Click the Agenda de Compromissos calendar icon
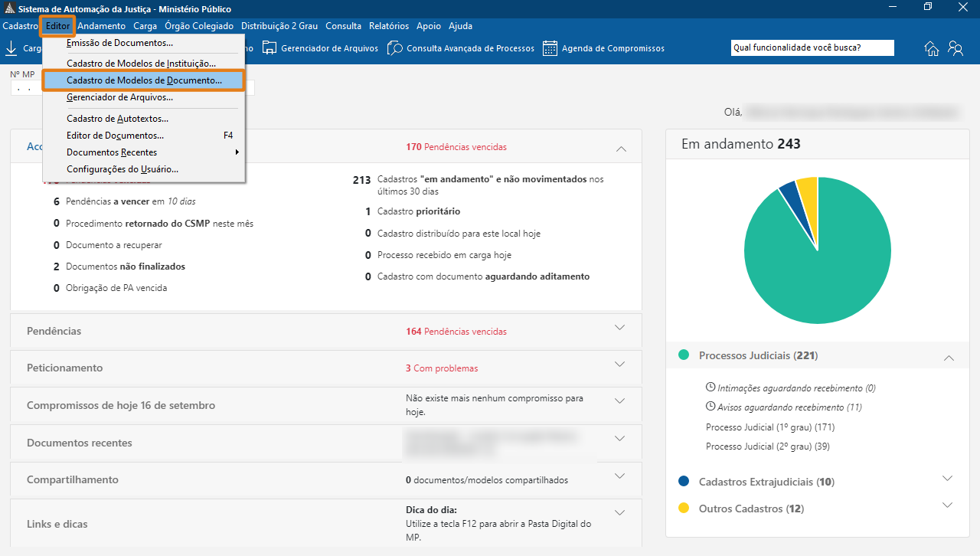The image size is (980, 556). coord(550,48)
